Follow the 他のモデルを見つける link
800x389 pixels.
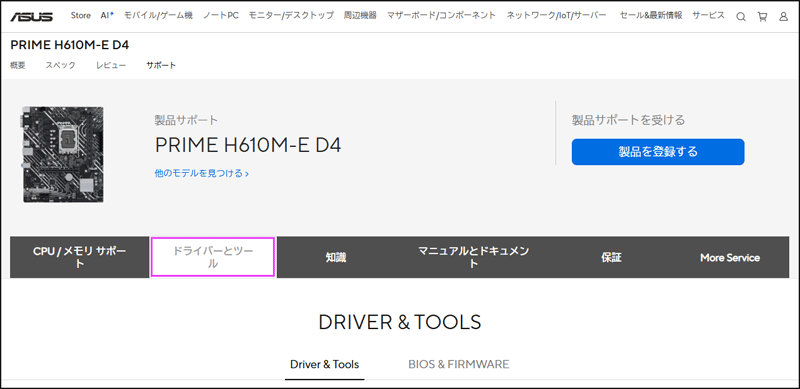[x=202, y=174]
